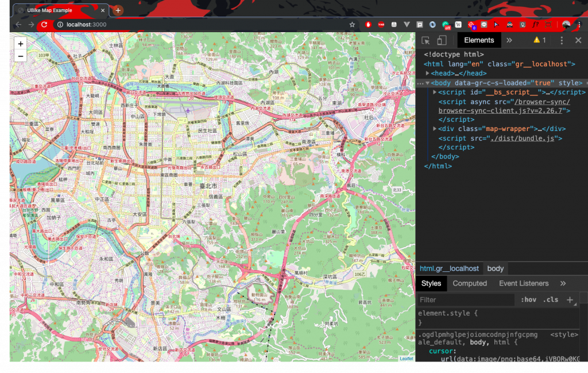Toggle the :hov element state panel
This screenshot has height=373, width=588.
528,300
